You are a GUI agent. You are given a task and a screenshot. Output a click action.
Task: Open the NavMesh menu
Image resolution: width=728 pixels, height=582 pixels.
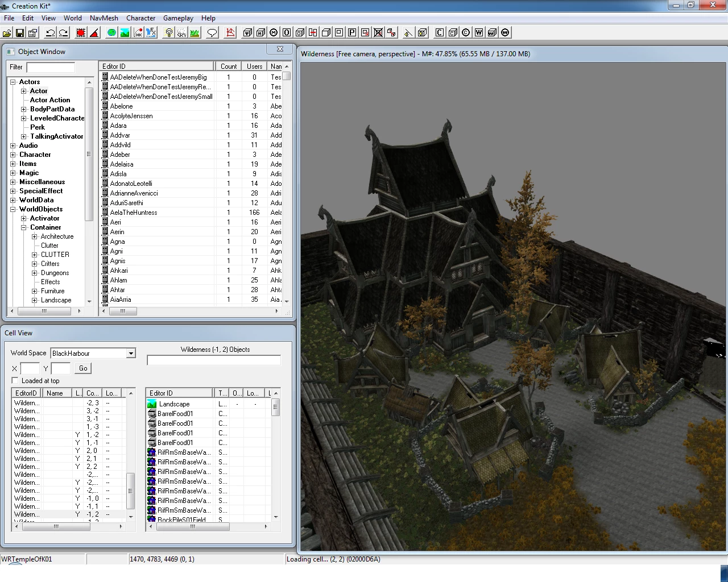104,18
